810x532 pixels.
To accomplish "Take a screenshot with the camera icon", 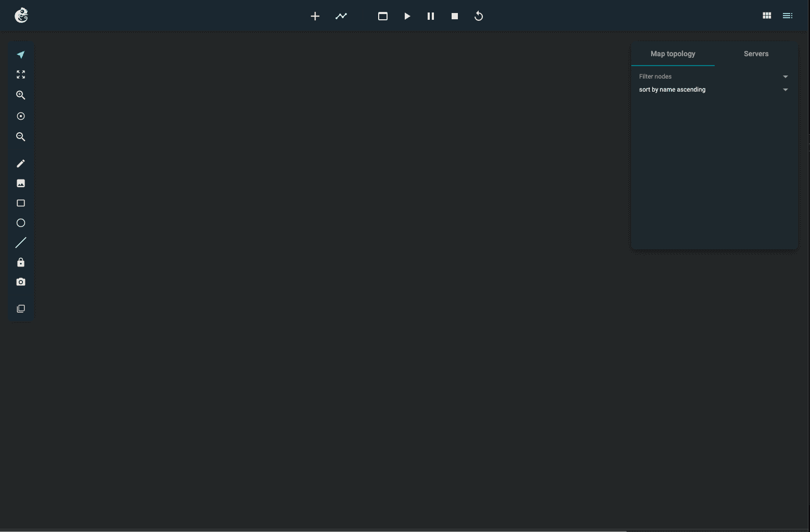I will pos(21,282).
